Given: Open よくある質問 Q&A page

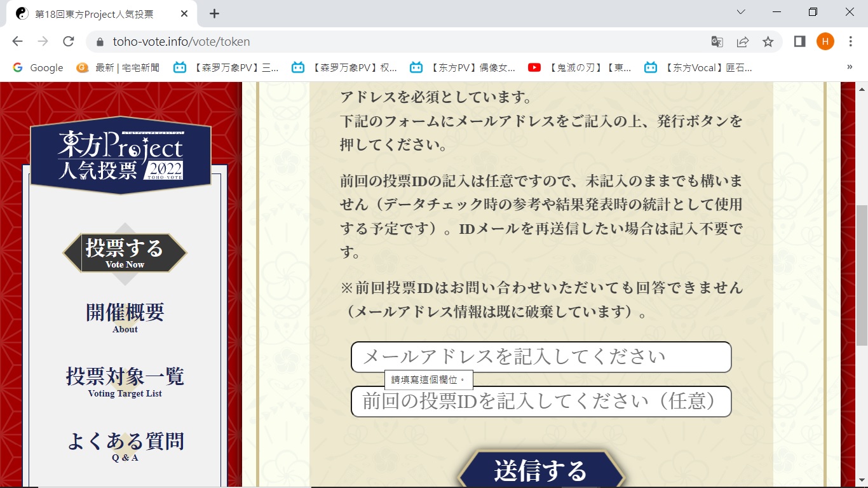Looking at the screenshot, I should 125,445.
